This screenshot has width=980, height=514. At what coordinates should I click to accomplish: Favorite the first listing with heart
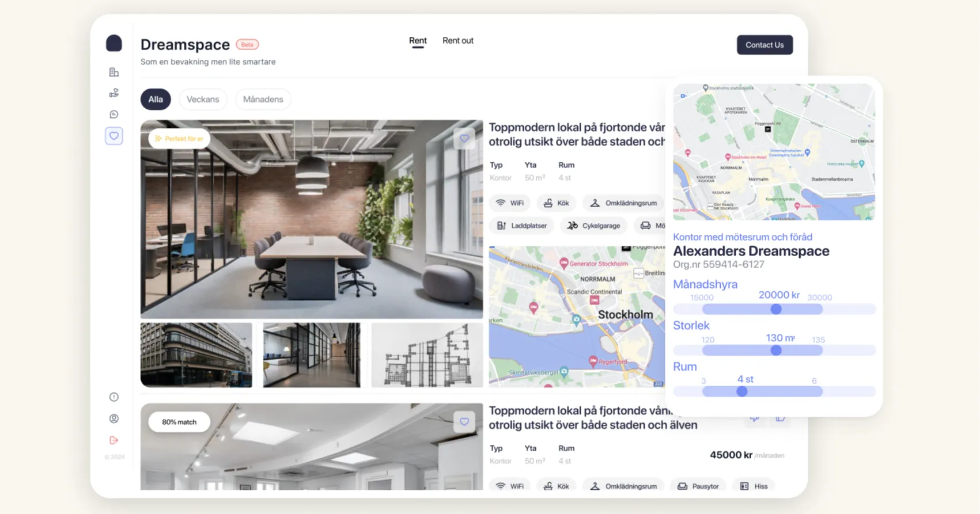464,138
